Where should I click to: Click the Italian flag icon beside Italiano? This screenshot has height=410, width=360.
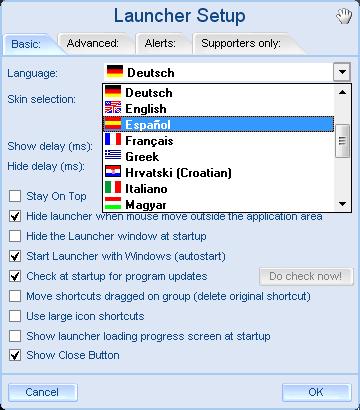(x=113, y=188)
